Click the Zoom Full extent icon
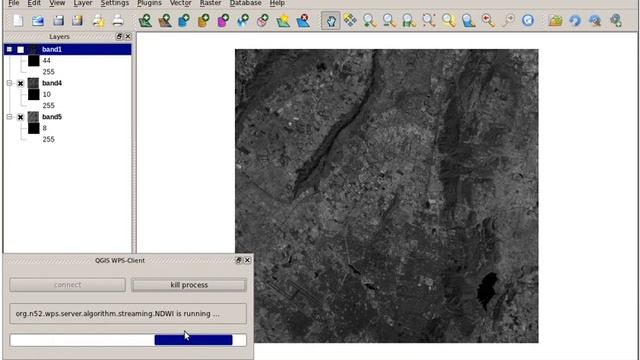Viewport: 640px width, 360px height. 429,20
